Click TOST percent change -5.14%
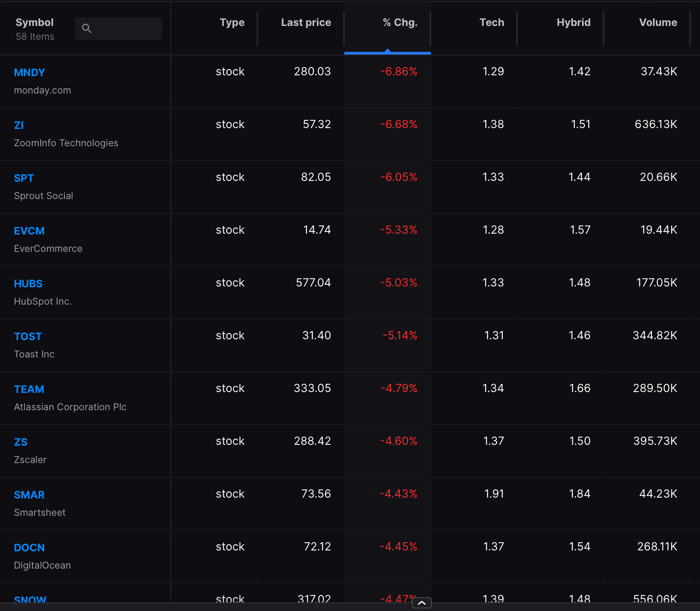 (400, 335)
